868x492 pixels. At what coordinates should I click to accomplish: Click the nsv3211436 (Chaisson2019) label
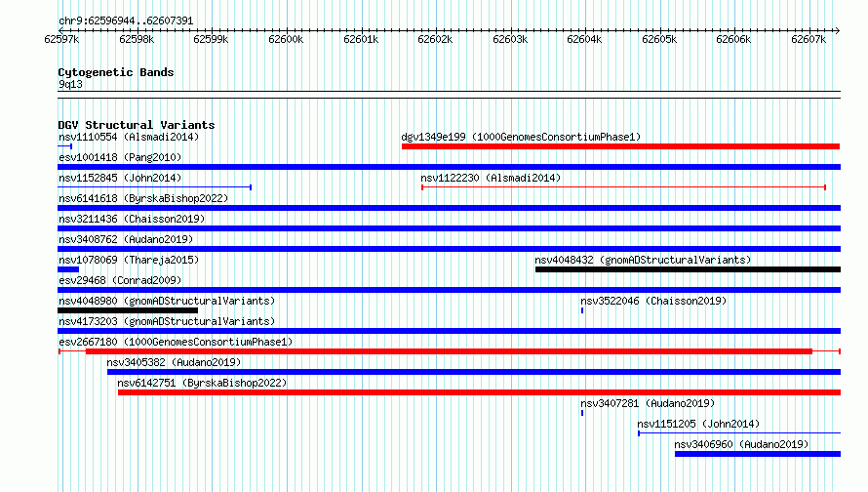click(132, 219)
